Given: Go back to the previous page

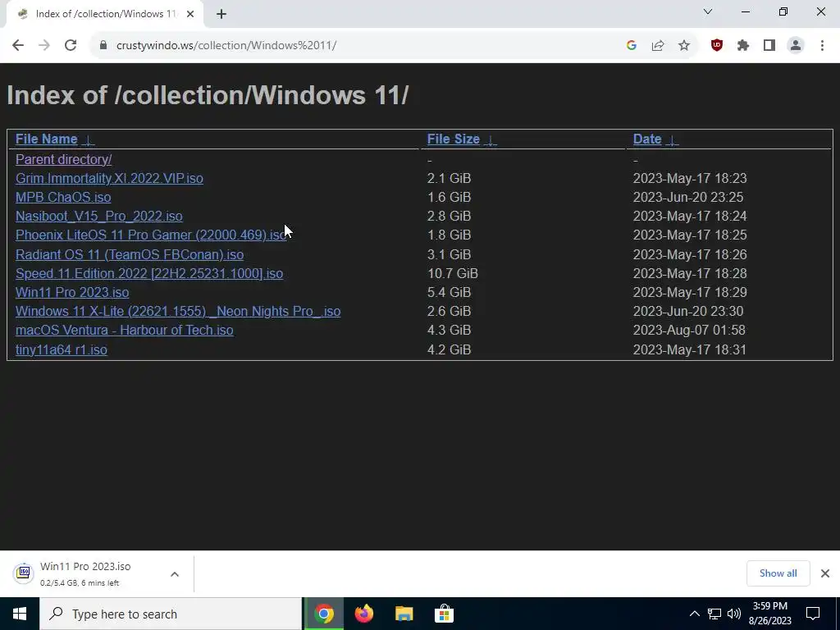Looking at the screenshot, I should (18, 46).
